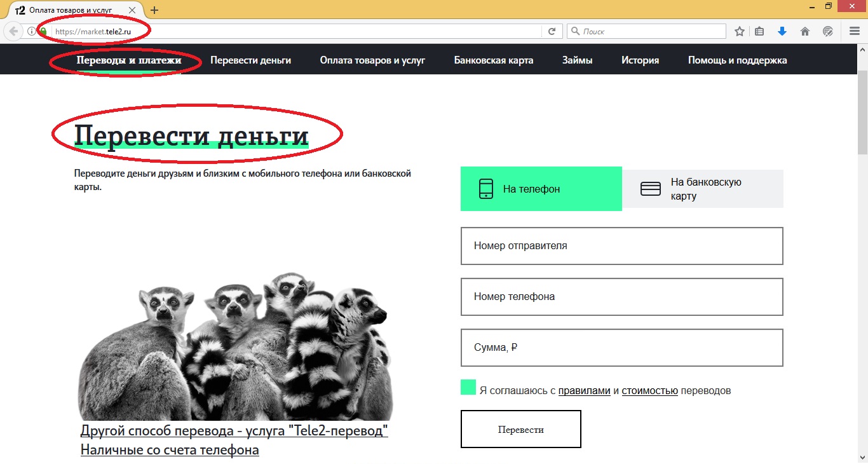868x464 pixels.
Task: Open the Firefox hamburger menu
Action: [853, 30]
